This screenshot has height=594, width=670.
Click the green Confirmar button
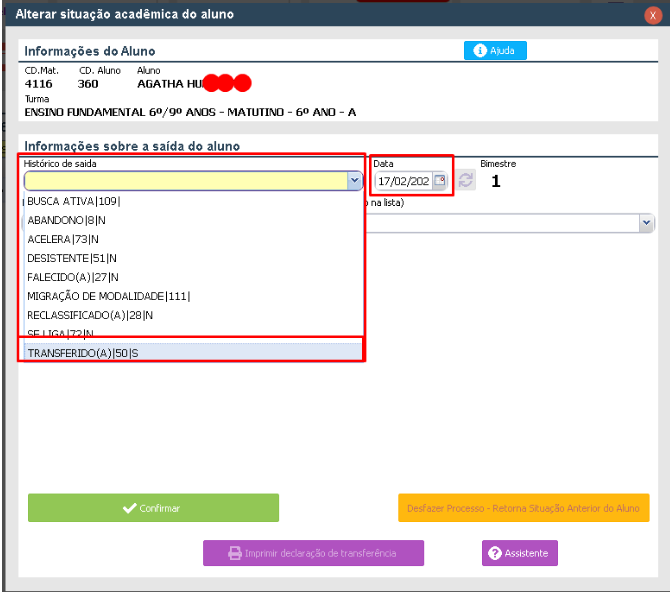pos(153,508)
